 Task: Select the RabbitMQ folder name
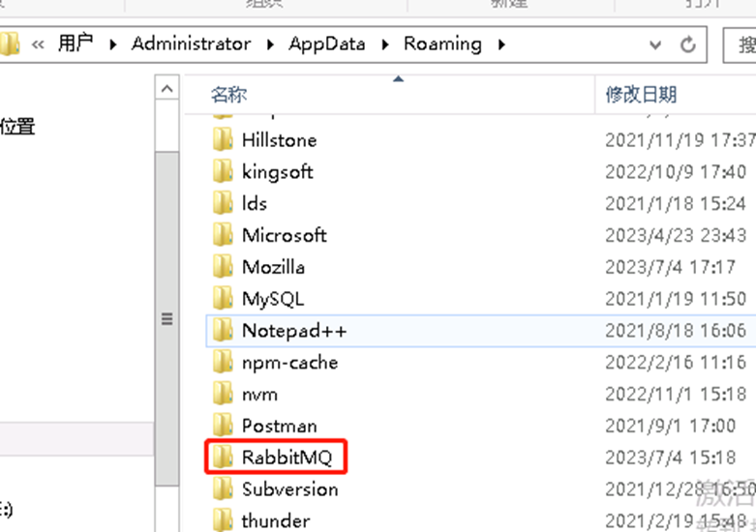coord(287,458)
